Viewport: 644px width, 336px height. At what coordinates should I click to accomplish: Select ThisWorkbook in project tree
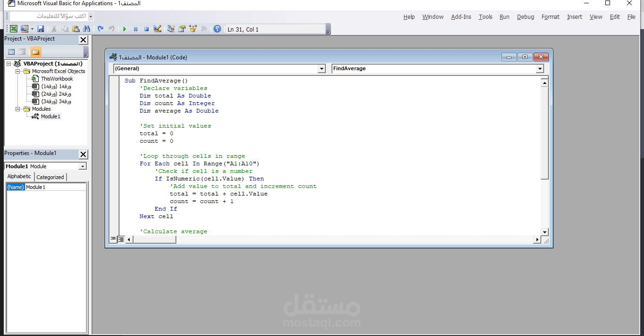[x=57, y=79]
